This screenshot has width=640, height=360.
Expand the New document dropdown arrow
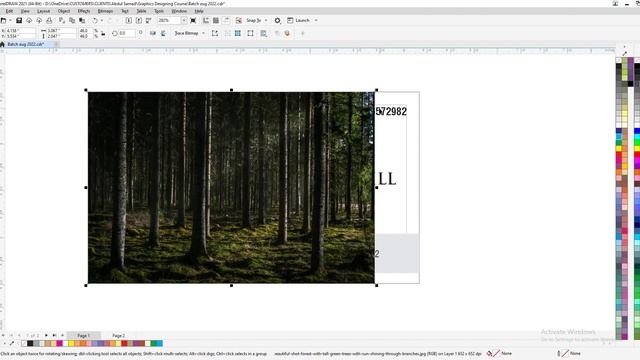10,20
